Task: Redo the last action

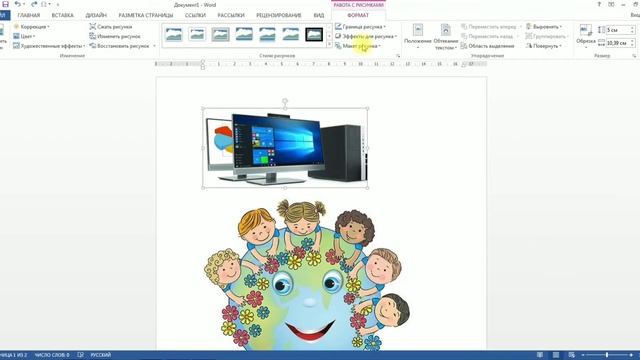Action: [x=34, y=4]
